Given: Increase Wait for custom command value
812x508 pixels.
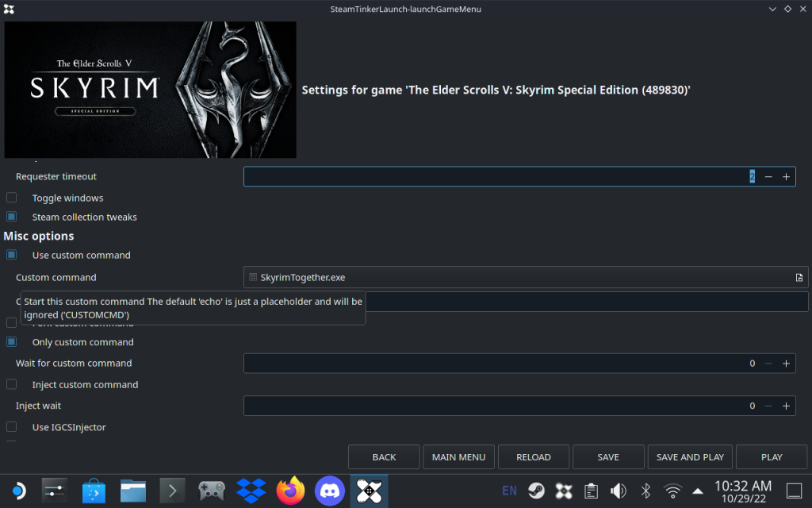Looking at the screenshot, I should tap(786, 364).
